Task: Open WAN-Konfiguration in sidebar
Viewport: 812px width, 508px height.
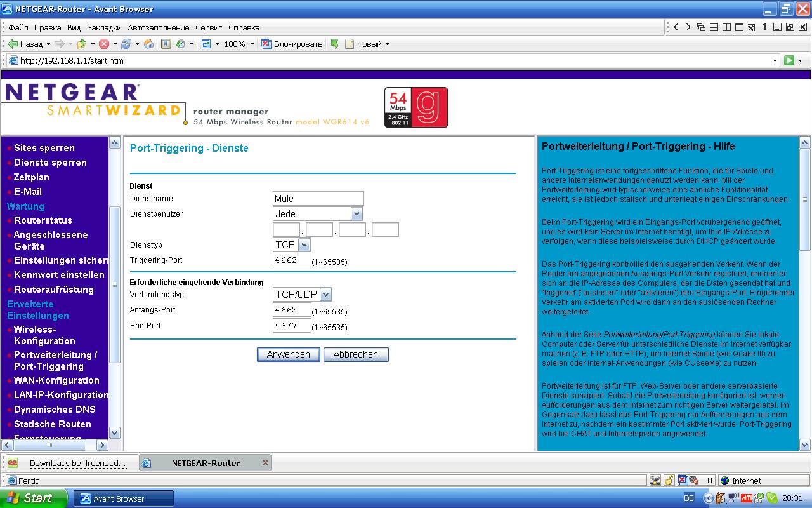Action: [56, 380]
